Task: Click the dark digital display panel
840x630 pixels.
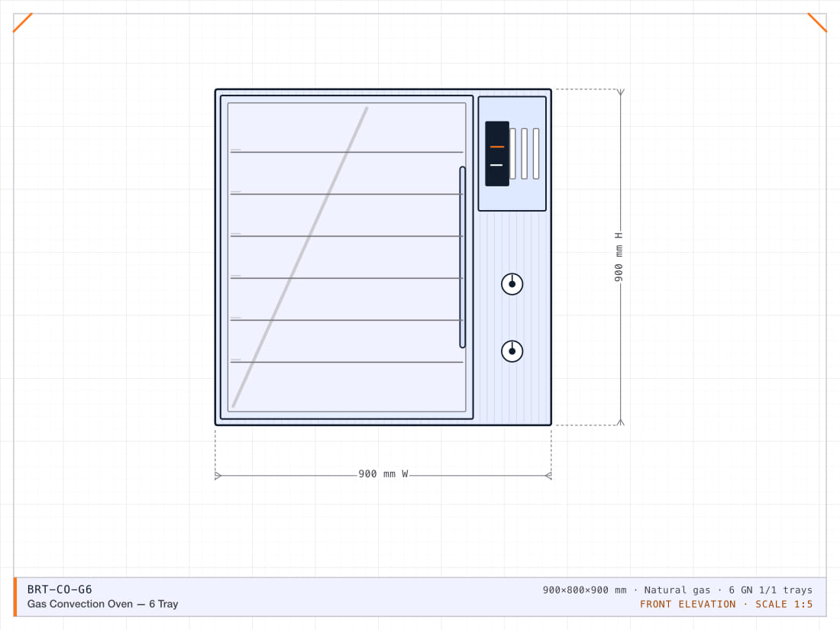Action: pyautogui.click(x=497, y=153)
